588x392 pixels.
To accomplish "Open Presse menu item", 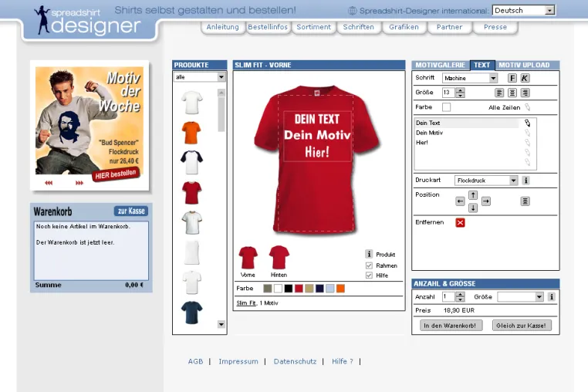I will (495, 27).
